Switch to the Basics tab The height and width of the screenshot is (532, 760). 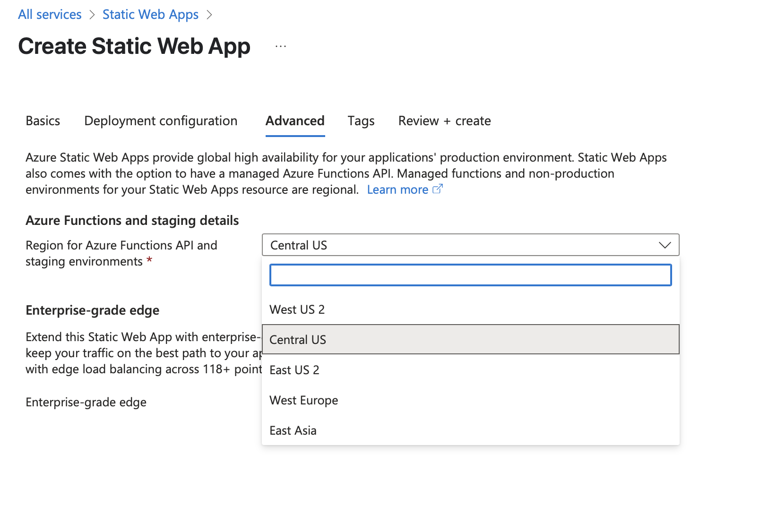(x=43, y=121)
